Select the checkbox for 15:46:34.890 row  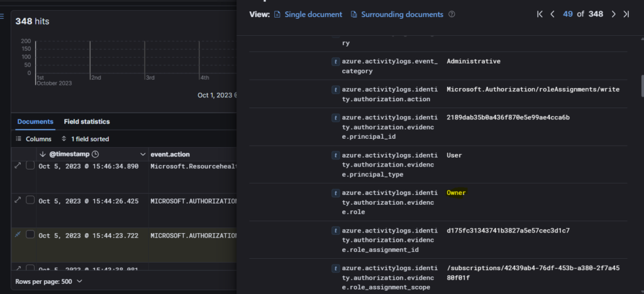(x=30, y=166)
